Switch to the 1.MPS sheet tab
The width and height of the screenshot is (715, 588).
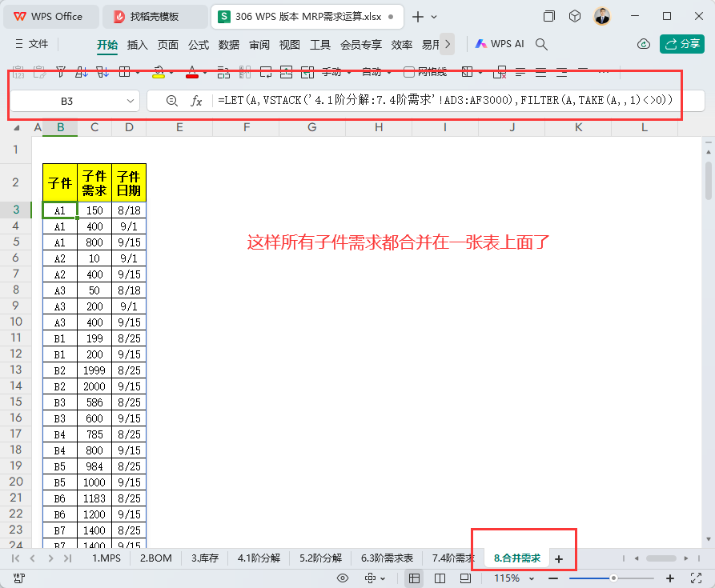[106, 558]
